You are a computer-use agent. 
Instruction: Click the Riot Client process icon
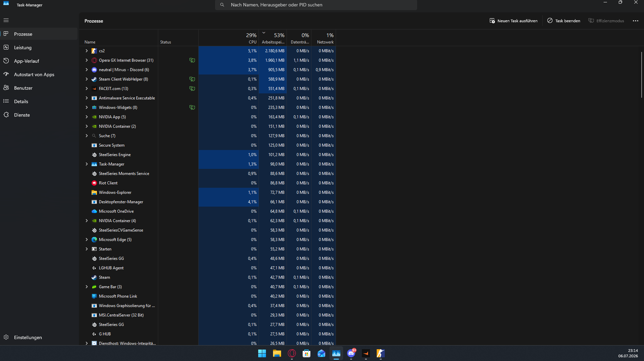[x=94, y=183]
